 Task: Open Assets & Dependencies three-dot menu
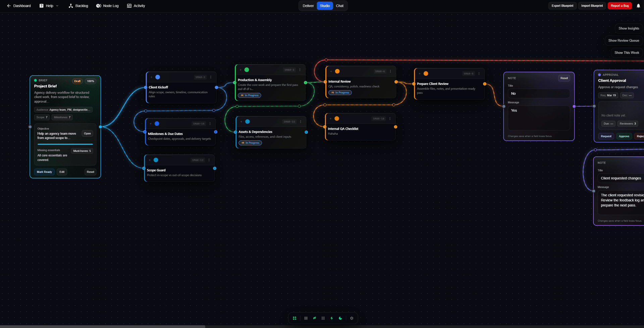click(x=301, y=122)
